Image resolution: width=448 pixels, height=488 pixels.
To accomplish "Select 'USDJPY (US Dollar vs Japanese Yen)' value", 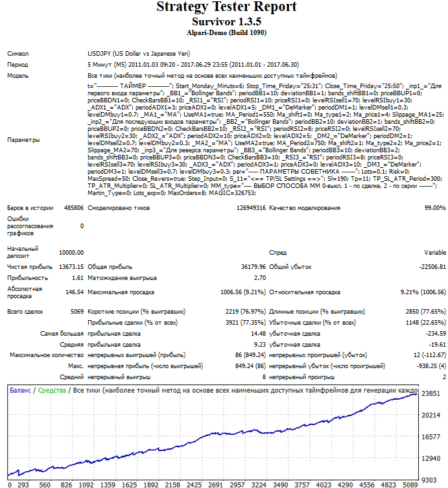I will click(139, 54).
